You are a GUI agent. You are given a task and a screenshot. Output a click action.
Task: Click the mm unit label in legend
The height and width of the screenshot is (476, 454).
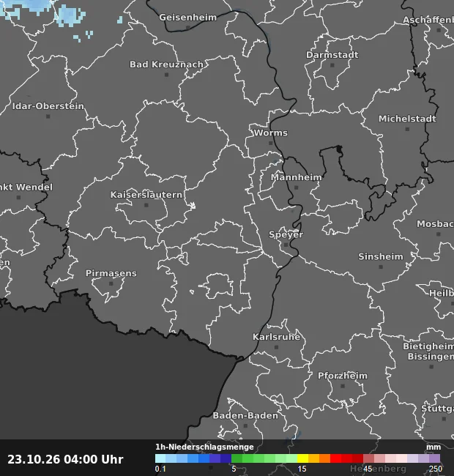tap(433, 447)
